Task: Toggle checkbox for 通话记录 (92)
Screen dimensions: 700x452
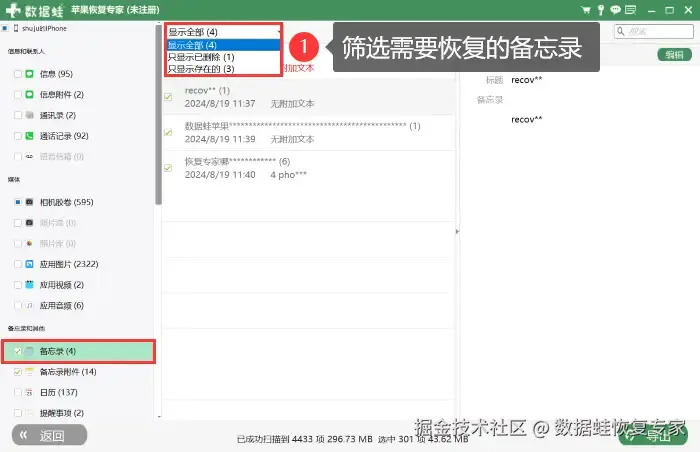Action: (18, 136)
